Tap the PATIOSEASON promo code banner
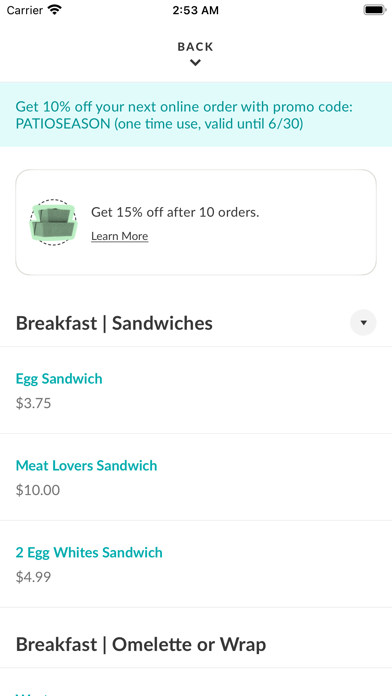 coord(196,115)
